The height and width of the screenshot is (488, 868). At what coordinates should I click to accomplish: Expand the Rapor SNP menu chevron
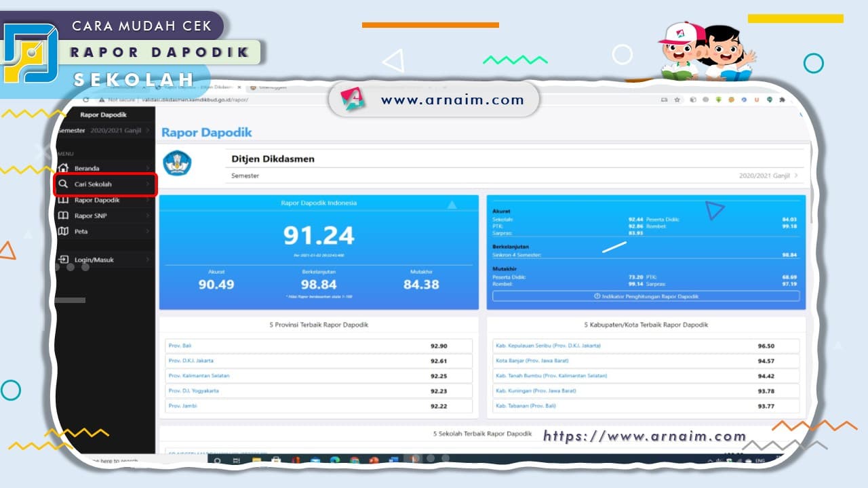[148, 216]
